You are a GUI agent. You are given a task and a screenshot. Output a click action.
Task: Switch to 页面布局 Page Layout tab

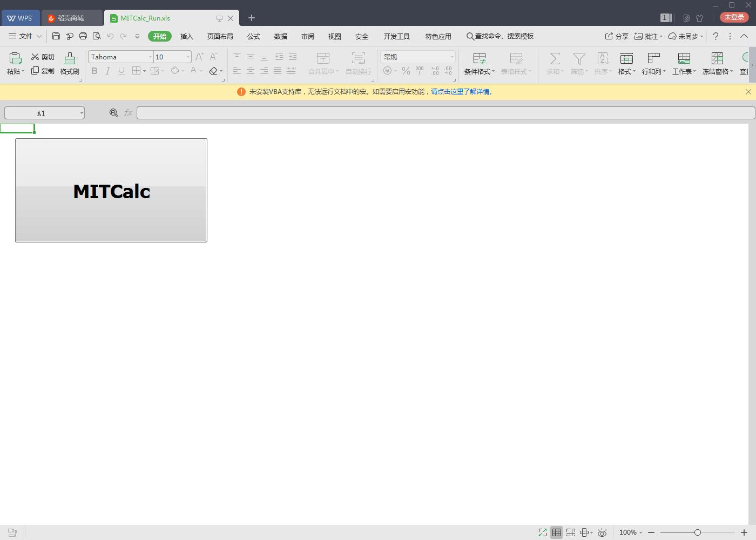point(220,36)
